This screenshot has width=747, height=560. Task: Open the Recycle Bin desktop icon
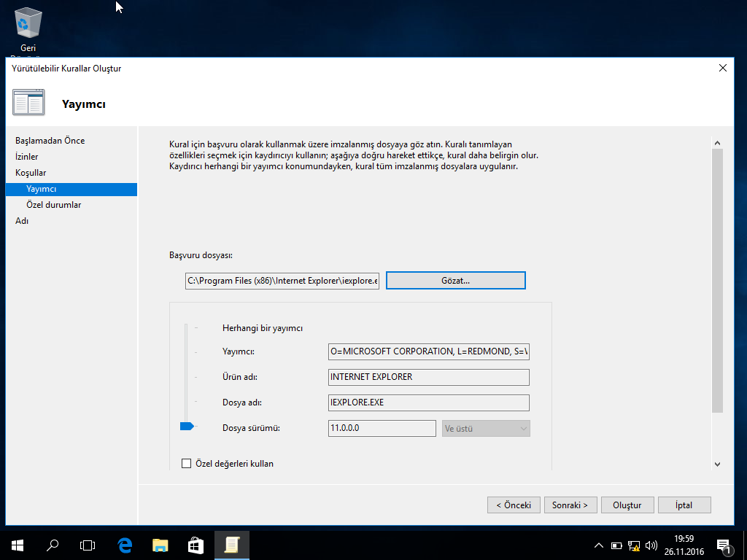click(x=28, y=26)
